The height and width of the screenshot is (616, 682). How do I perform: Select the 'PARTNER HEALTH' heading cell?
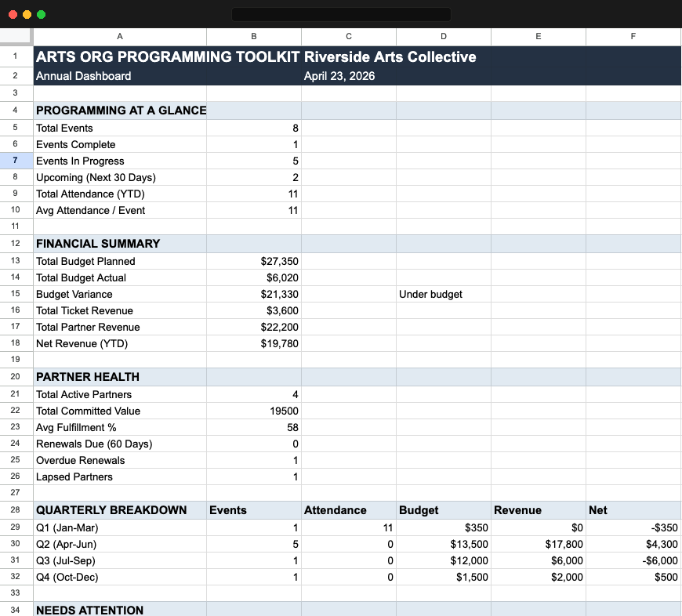click(x=120, y=377)
